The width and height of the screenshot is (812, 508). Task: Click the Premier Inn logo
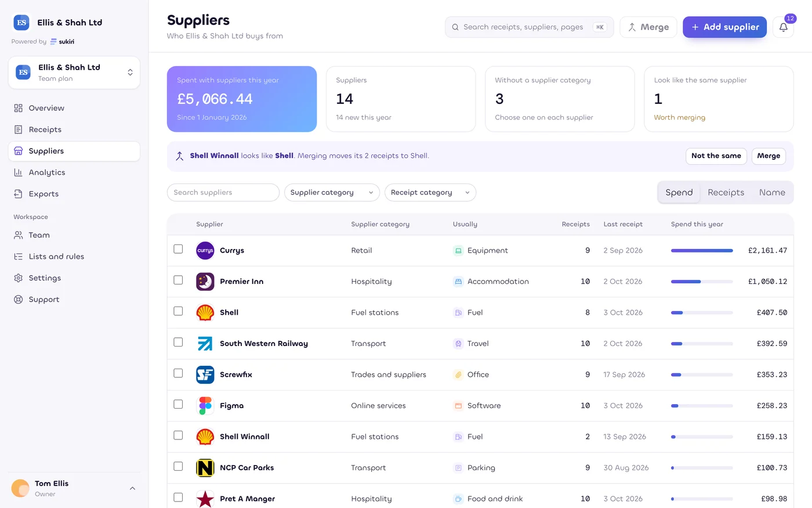[x=205, y=282]
